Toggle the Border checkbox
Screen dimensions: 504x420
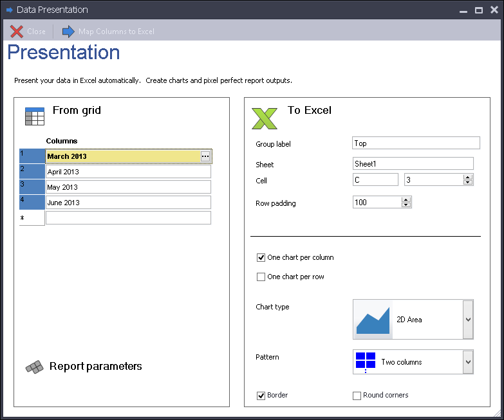(261, 396)
